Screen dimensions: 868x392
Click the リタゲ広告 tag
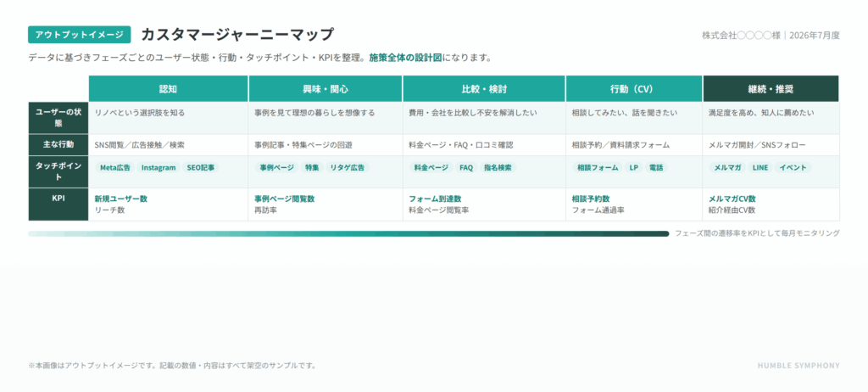coord(347,167)
